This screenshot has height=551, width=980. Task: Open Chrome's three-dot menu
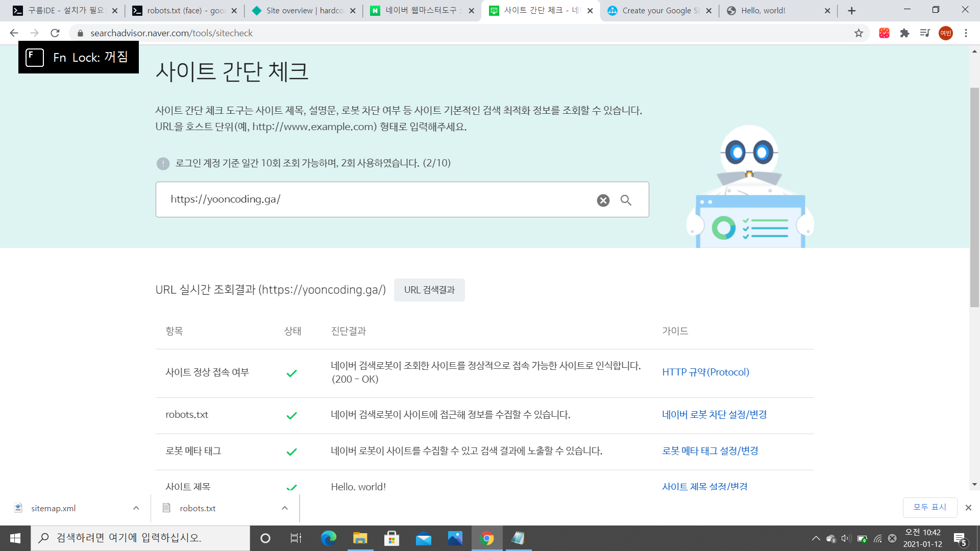pos(966,33)
